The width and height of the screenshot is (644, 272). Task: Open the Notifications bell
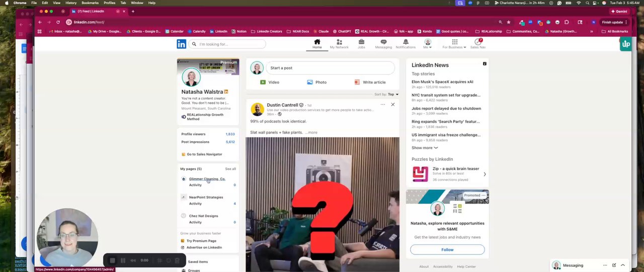[x=406, y=44]
